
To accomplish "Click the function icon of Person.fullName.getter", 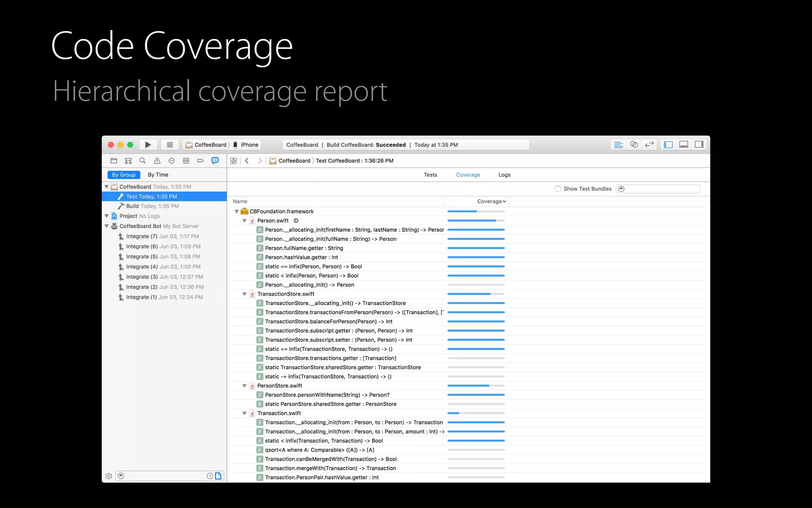I will click(x=260, y=248).
